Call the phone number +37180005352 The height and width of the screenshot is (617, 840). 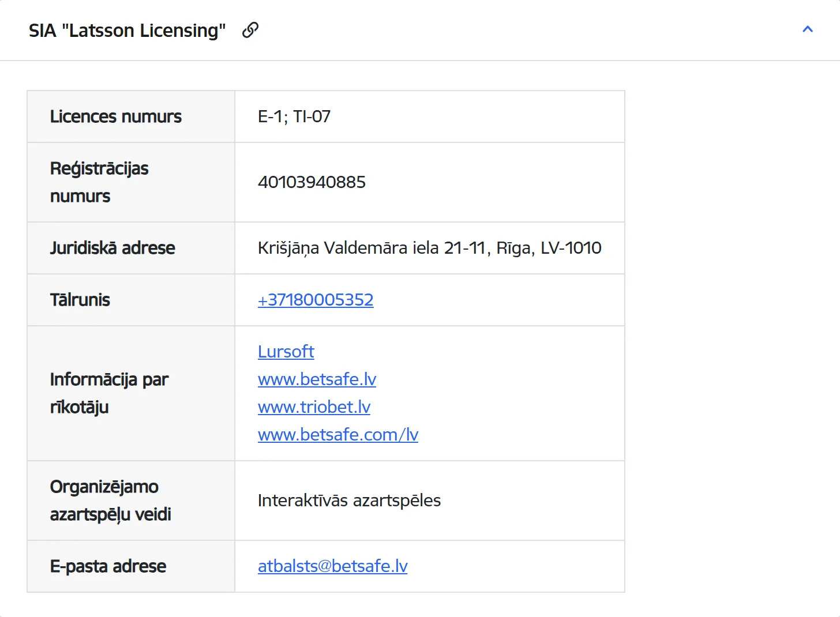pyautogui.click(x=316, y=300)
